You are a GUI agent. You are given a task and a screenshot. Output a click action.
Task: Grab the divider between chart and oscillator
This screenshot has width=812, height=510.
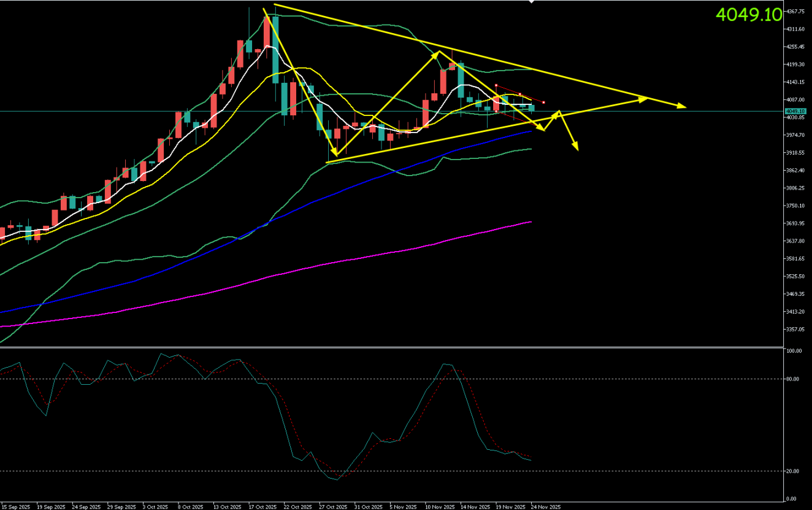coord(393,347)
